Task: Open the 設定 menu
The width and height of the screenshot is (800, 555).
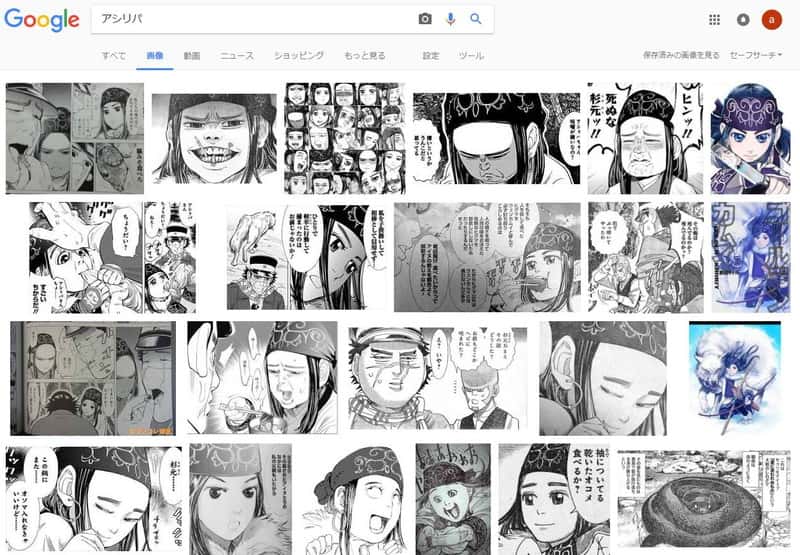Action: pos(431,56)
